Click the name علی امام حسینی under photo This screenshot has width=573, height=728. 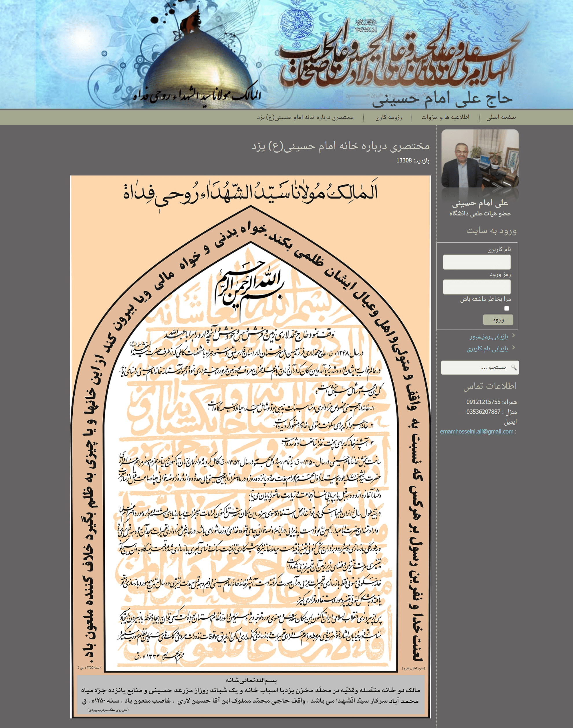pyautogui.click(x=480, y=203)
